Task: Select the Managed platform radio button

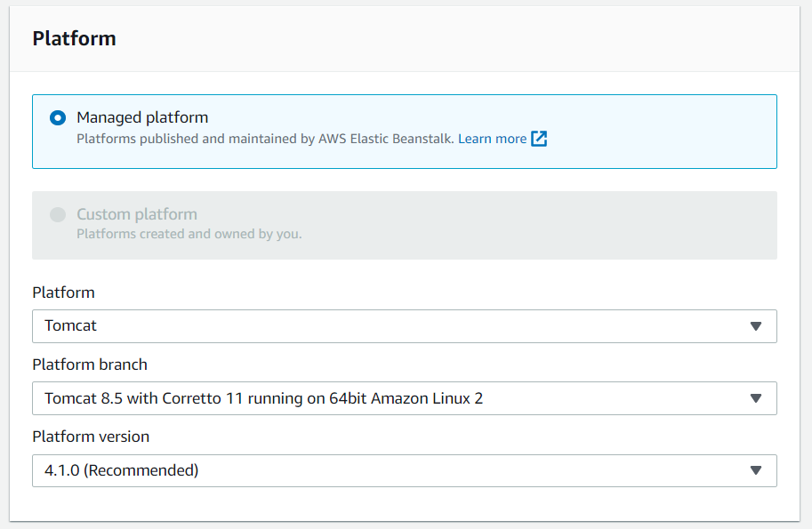Action: pyautogui.click(x=58, y=117)
